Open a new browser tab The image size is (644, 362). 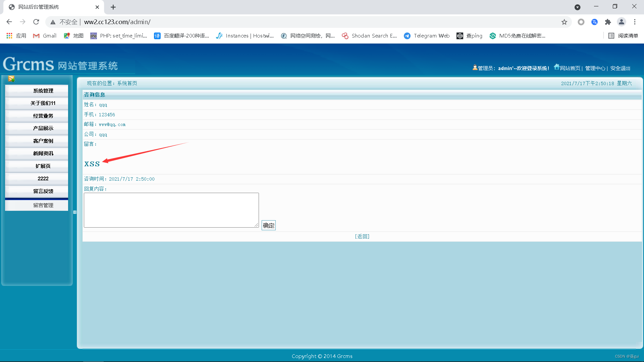click(x=113, y=7)
